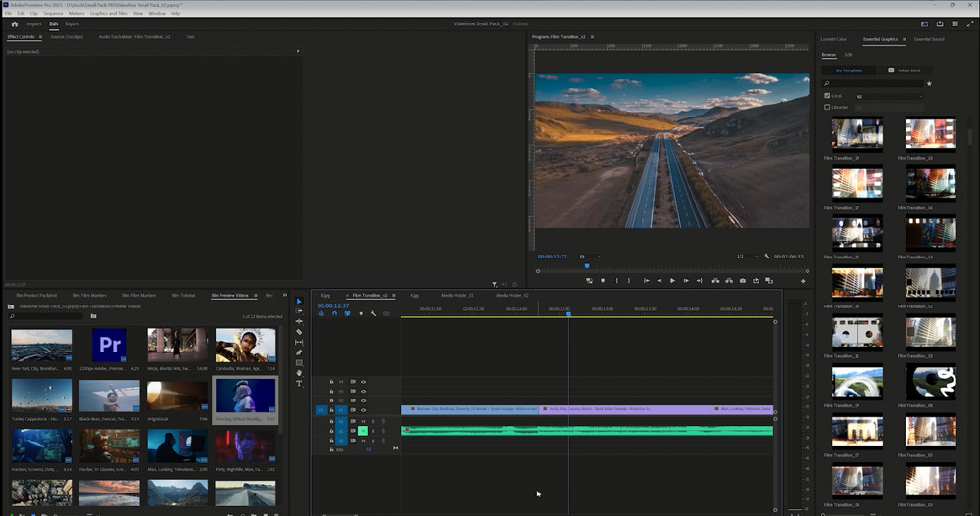Step back one frame
Viewport: 980px width, 516px height.
click(660, 280)
